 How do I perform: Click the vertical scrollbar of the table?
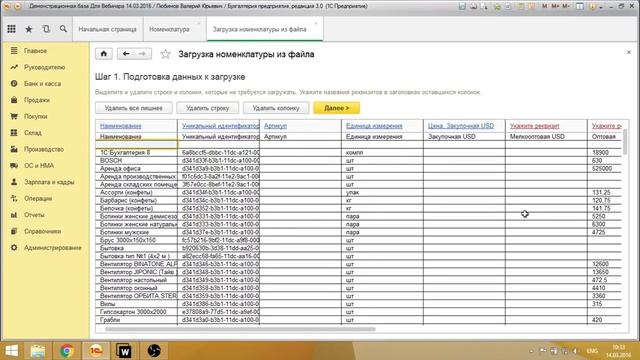625,141
